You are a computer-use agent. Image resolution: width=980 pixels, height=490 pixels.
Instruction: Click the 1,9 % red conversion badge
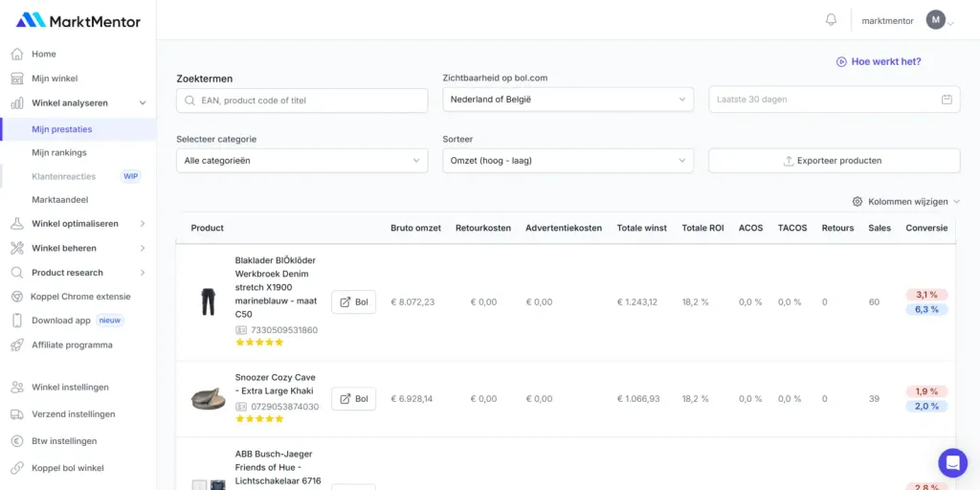[926, 391]
